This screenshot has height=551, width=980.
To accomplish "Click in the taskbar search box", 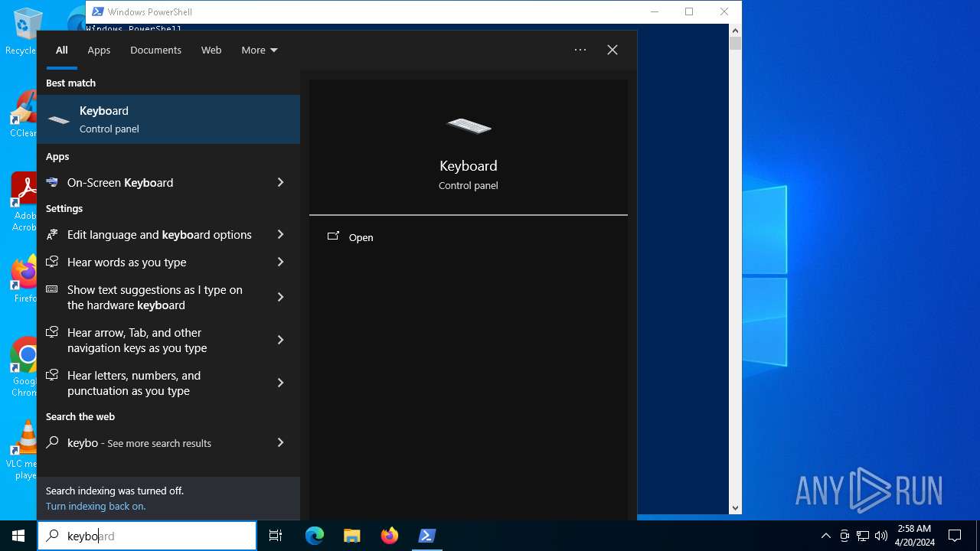I will 147,536.
